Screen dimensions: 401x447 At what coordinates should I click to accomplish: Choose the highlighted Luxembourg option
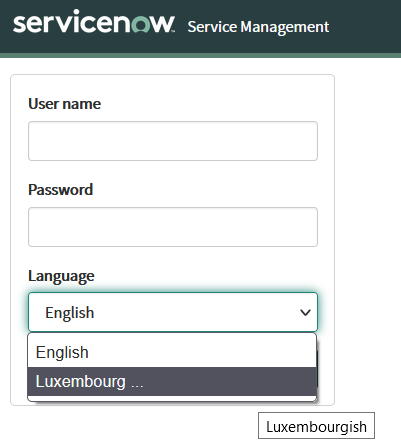[x=172, y=382]
